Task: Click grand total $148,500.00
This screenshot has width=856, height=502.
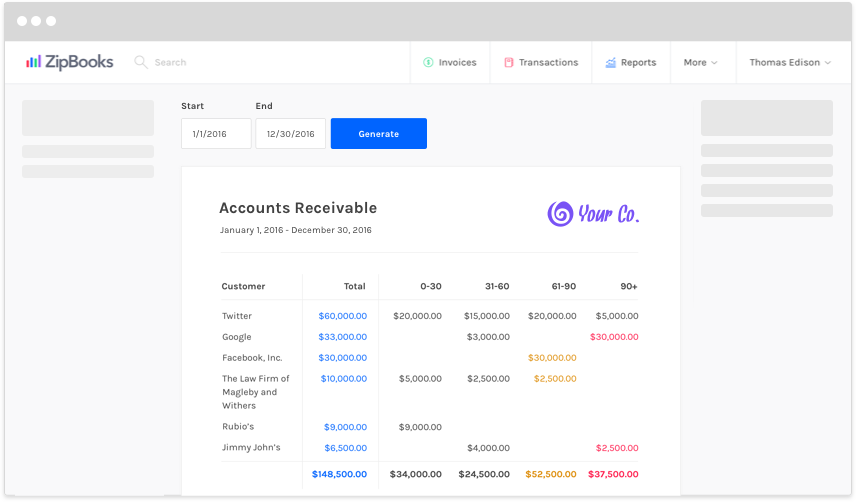Action: point(340,474)
